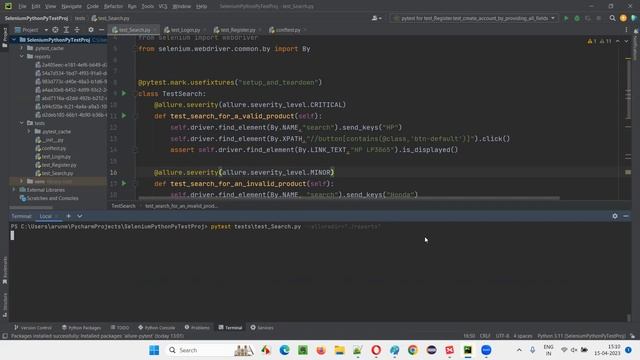Expand all nodes in Project panel

pyautogui.click(x=66, y=30)
